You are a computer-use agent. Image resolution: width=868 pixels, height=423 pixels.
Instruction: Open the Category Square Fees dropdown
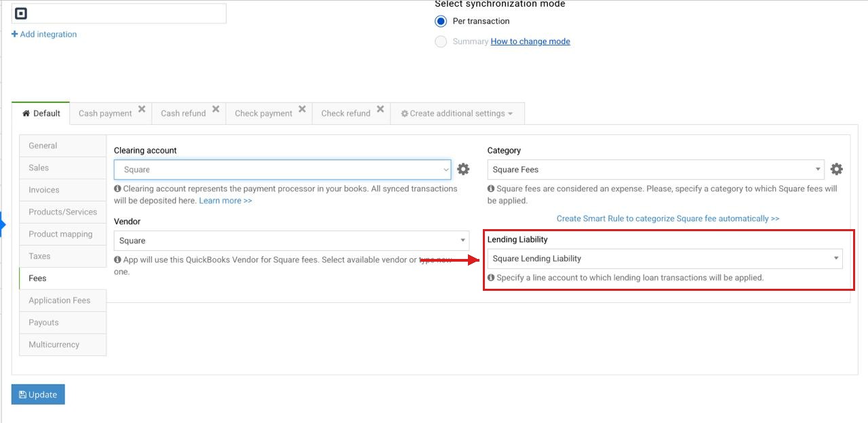point(656,169)
